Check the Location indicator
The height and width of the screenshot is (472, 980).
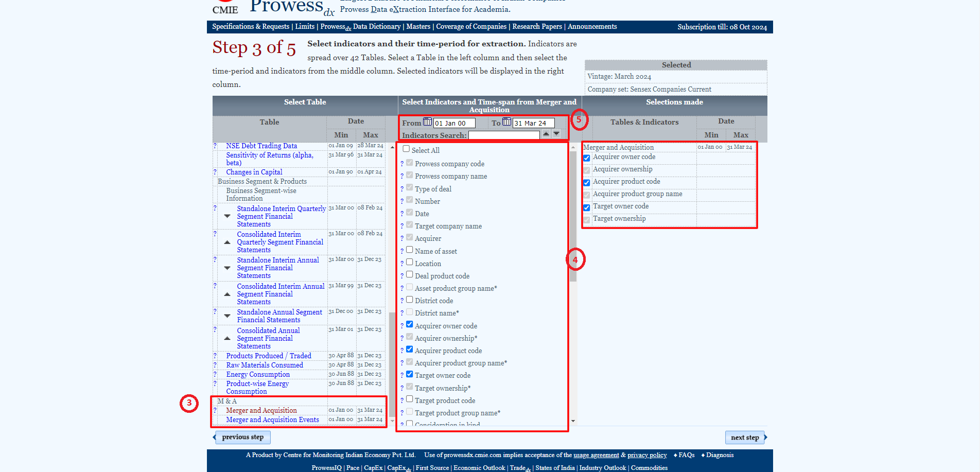(x=410, y=262)
